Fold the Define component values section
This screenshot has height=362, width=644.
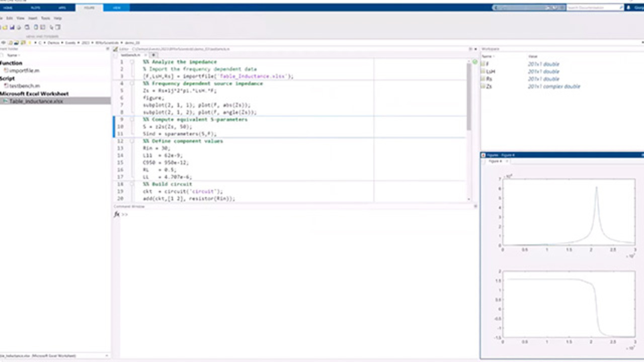pos(132,141)
